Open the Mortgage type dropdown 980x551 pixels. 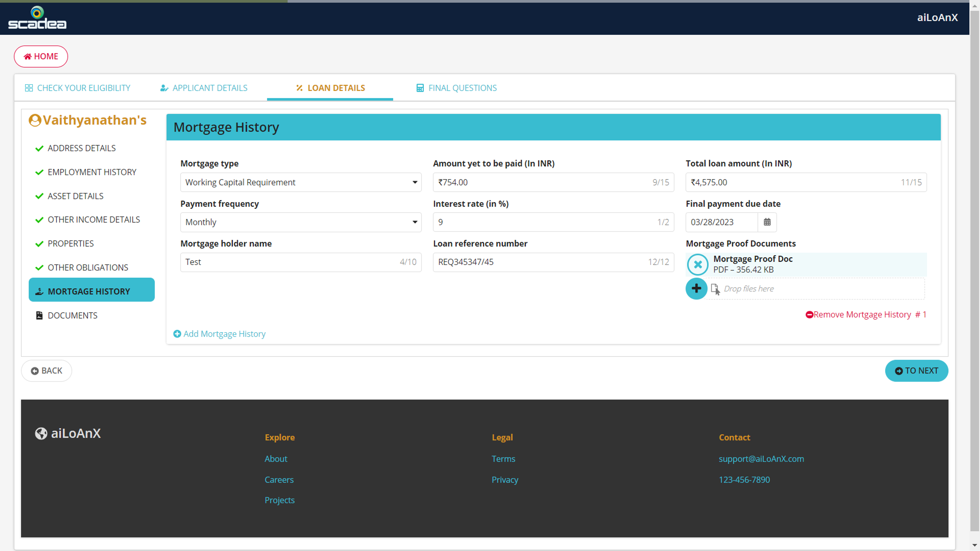(x=301, y=182)
